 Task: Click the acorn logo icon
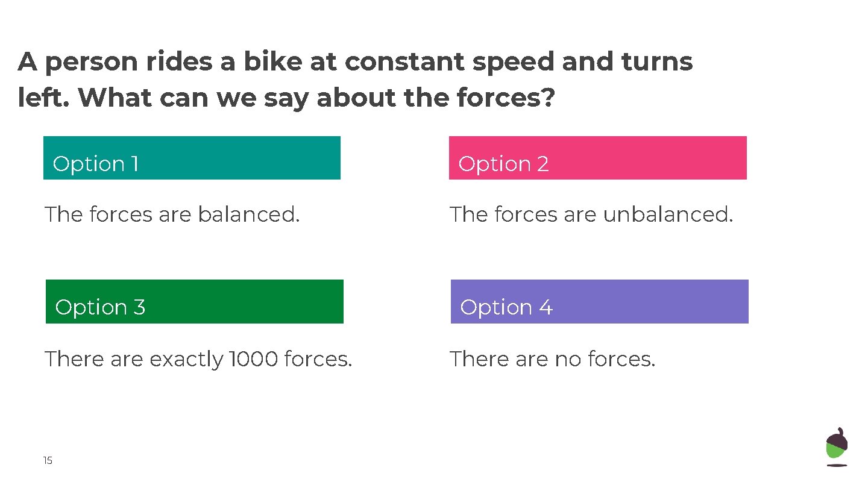[836, 447]
